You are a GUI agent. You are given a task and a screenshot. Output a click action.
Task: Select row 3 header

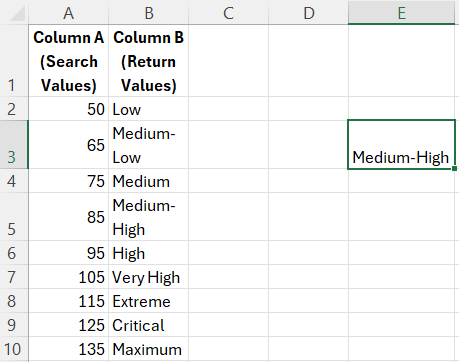(14, 145)
